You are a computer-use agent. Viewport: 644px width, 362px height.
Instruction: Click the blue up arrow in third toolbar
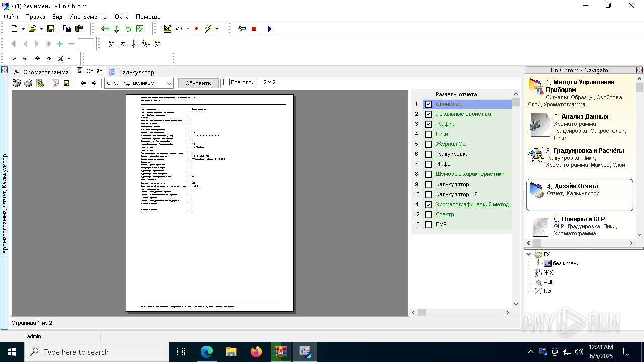[37, 59]
